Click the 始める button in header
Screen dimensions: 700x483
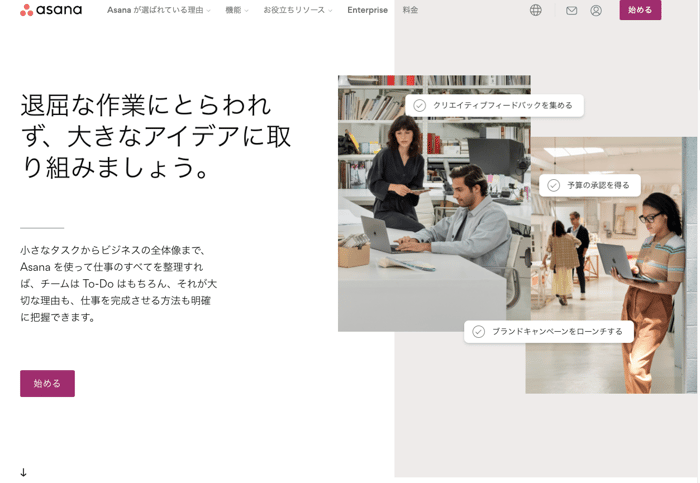(x=640, y=10)
